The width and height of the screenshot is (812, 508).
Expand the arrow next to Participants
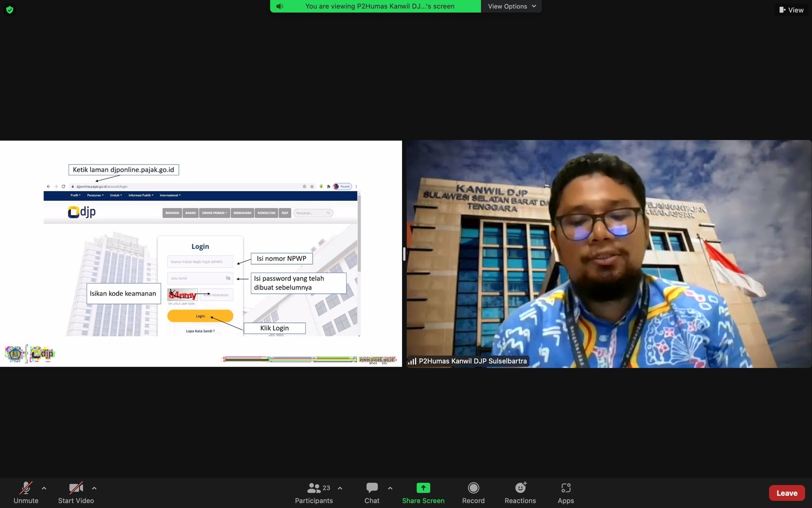point(340,488)
